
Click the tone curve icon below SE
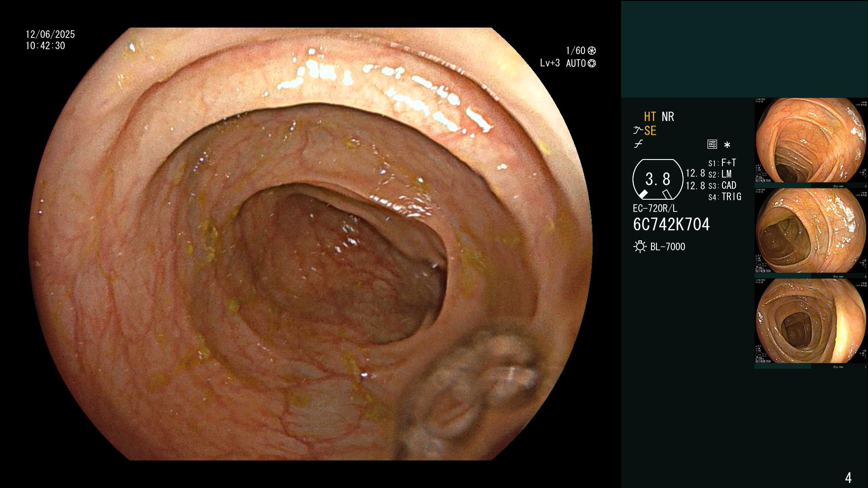[x=638, y=144]
